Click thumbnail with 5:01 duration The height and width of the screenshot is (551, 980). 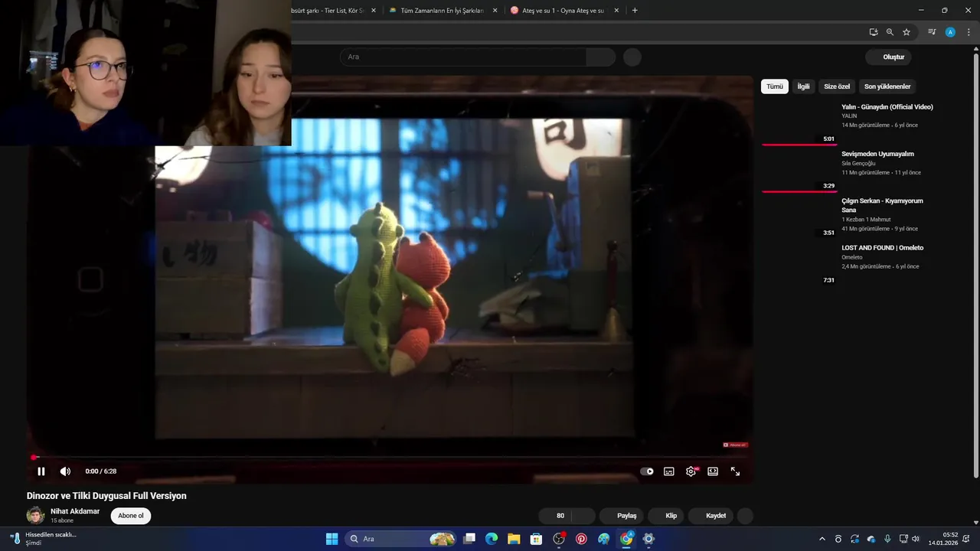tap(799, 122)
